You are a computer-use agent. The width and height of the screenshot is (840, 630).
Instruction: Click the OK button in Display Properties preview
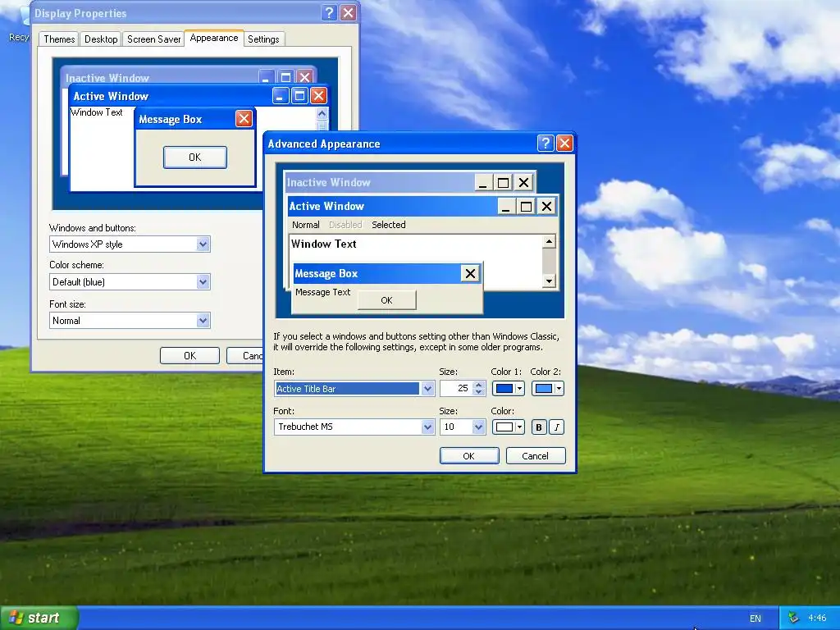195,157
